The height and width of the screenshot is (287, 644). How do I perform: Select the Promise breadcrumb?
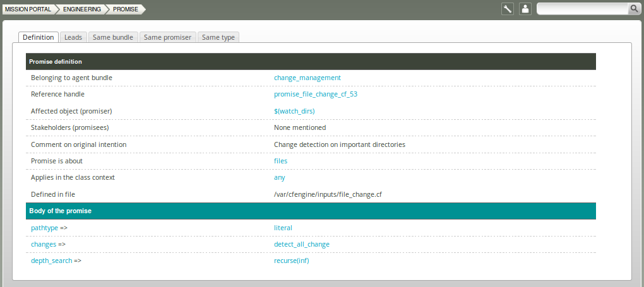[125, 9]
